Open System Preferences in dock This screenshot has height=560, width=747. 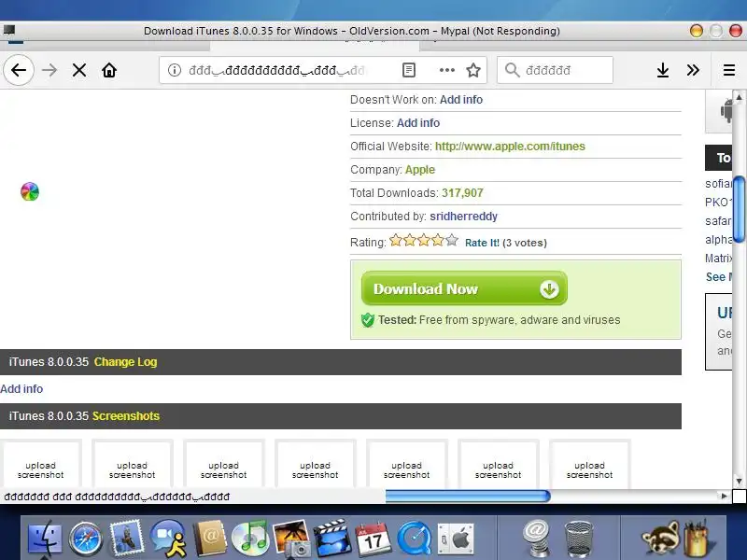click(x=456, y=539)
